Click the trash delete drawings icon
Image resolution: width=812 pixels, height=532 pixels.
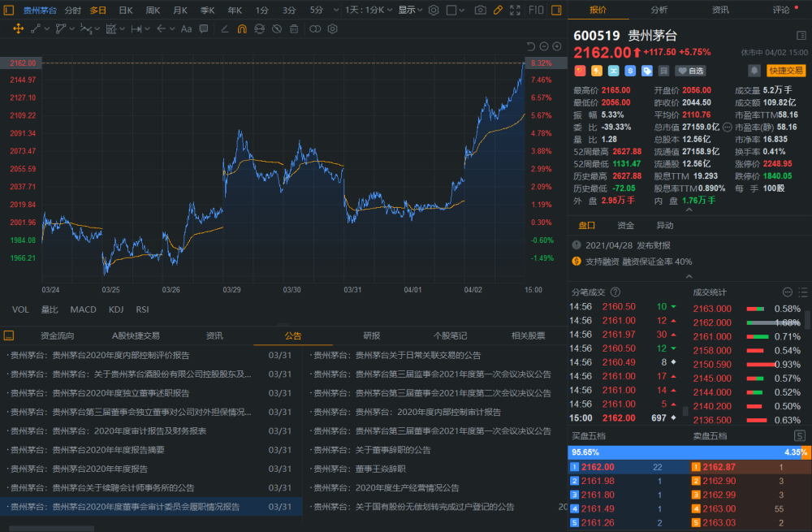[294, 29]
